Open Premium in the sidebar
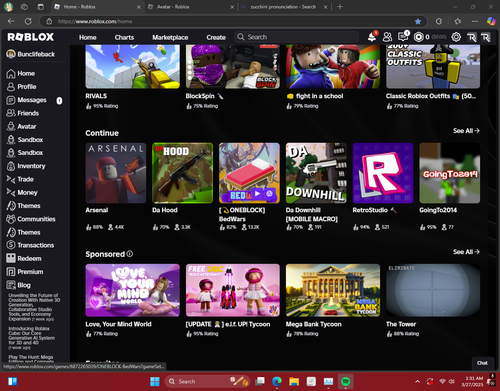Viewport: 500px width, 391px height. 25,272
